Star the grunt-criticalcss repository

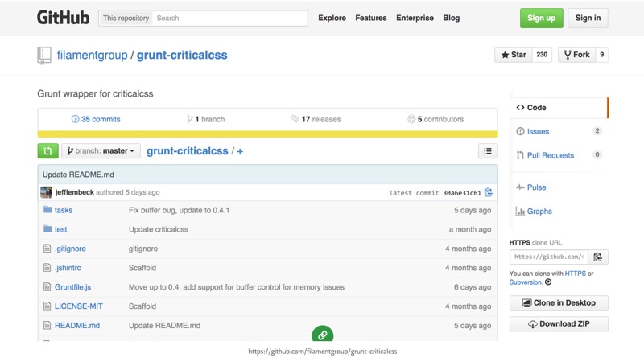tap(513, 55)
